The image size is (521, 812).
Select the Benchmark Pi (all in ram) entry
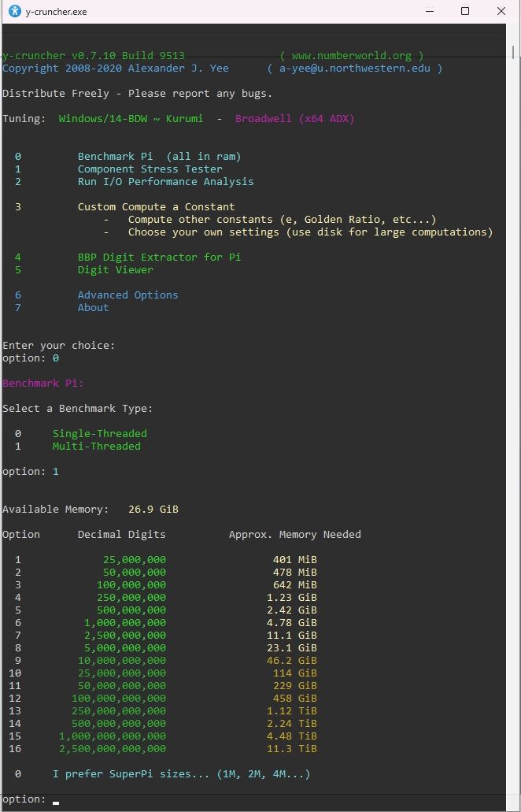coord(159,157)
